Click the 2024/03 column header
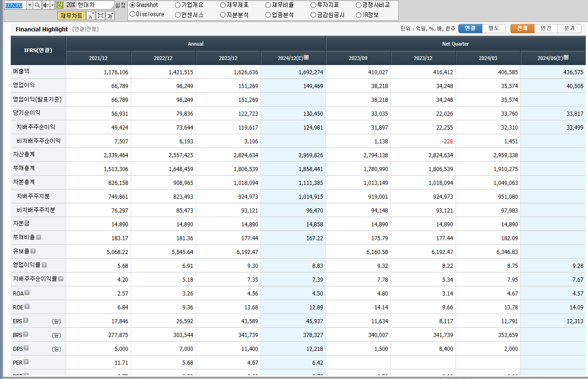Viewport: 588px width, 379px height. [x=488, y=58]
